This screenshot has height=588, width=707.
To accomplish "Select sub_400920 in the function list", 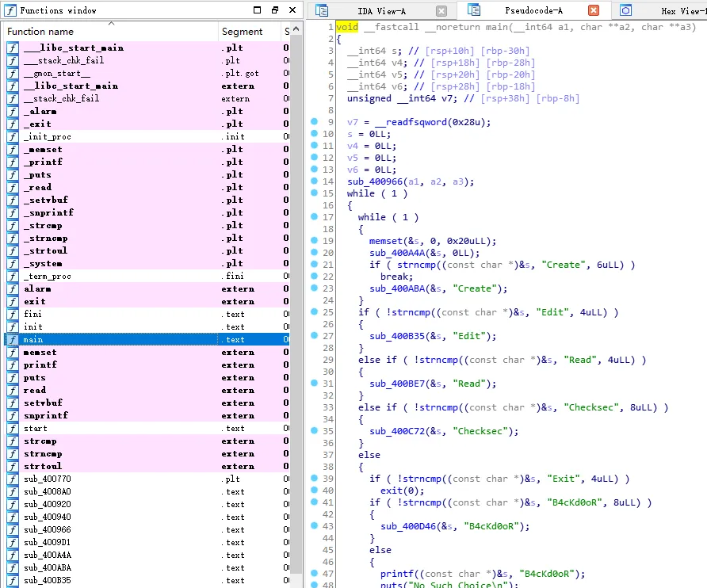I will click(147, 505).
